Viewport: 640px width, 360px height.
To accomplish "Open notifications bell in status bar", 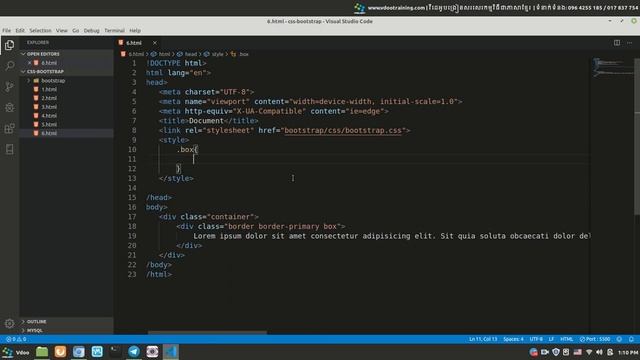I will 631,339.
